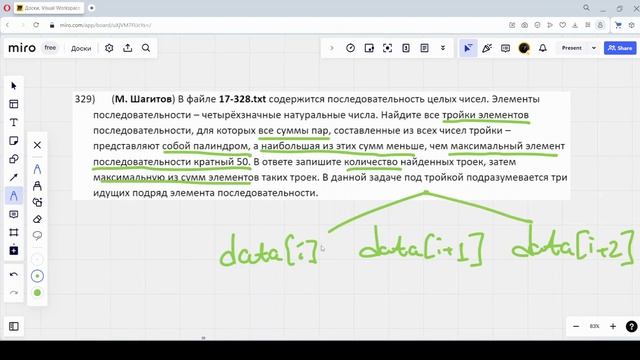The width and height of the screenshot is (640, 360).
Task: Redo the last action
Action: [x=14, y=293]
